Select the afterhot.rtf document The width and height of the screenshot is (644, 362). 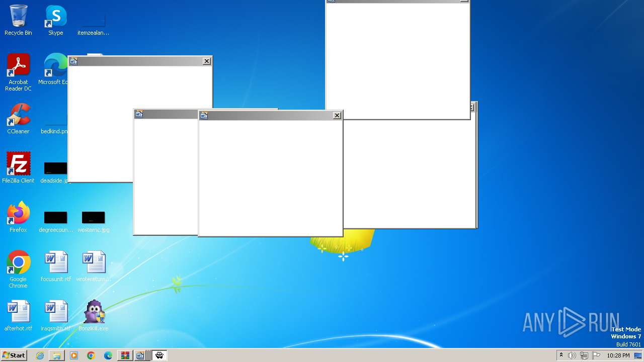pos(18,316)
